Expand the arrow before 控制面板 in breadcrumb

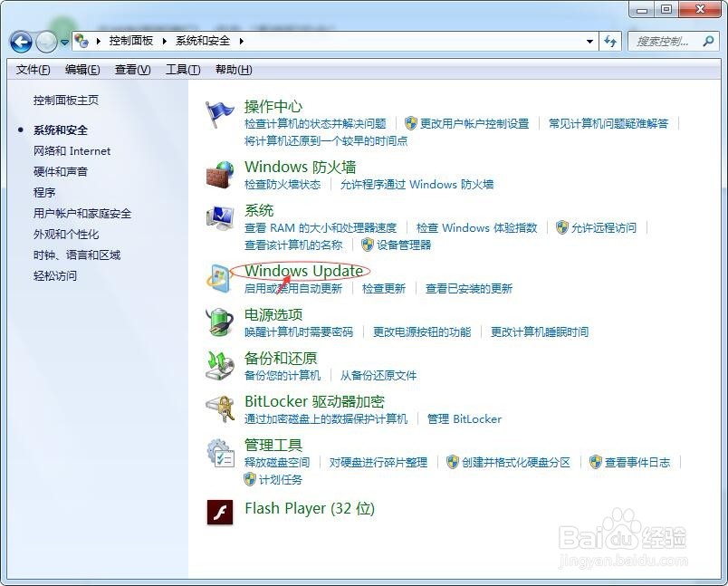(99, 41)
